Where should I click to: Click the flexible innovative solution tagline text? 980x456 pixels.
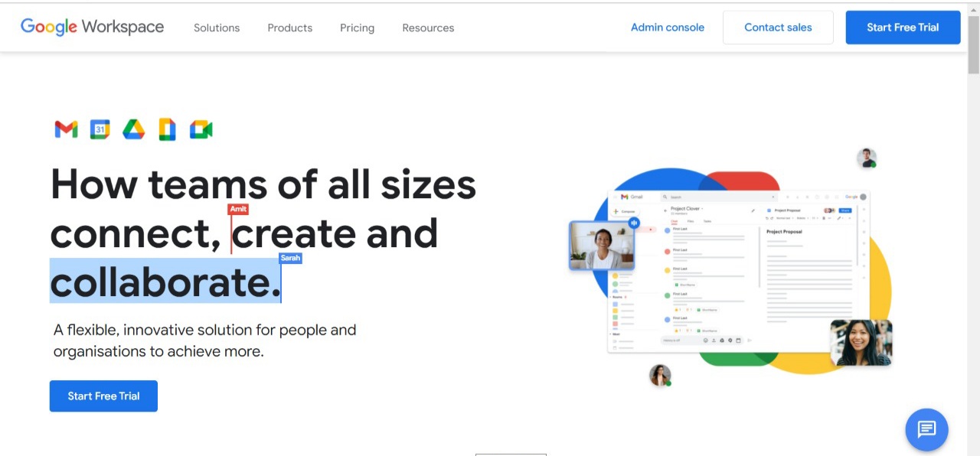204,340
